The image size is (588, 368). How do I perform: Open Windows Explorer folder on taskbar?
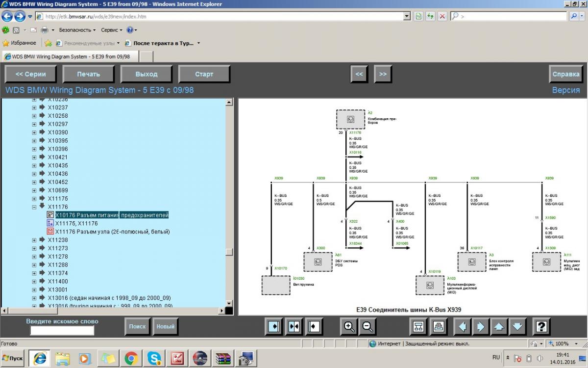pos(62,359)
